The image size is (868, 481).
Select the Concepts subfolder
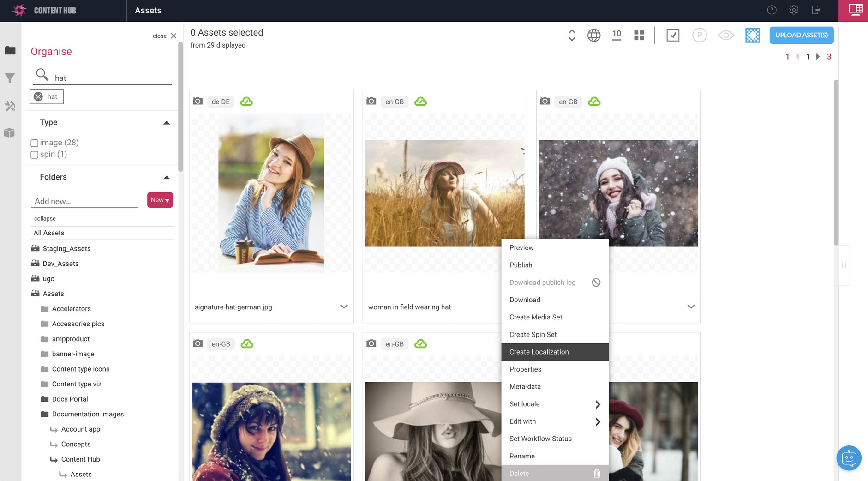click(x=76, y=445)
